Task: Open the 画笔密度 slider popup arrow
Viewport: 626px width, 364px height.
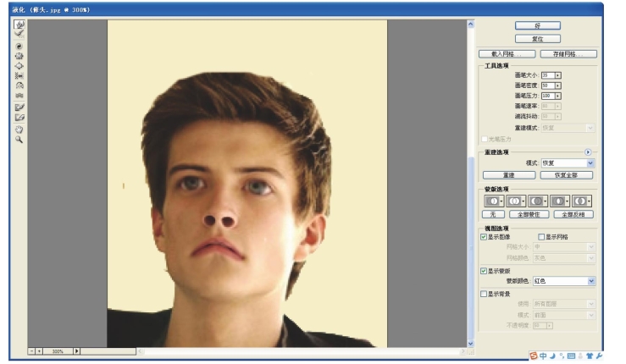Action: pos(558,85)
